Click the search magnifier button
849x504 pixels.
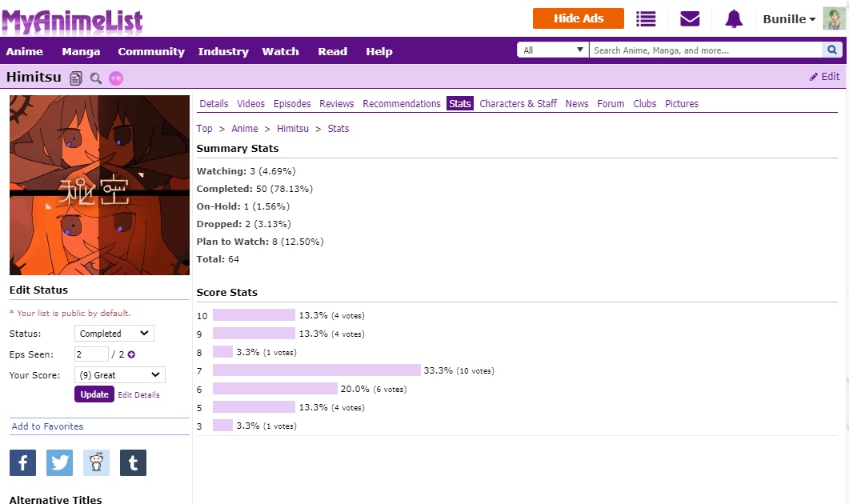[x=832, y=50]
